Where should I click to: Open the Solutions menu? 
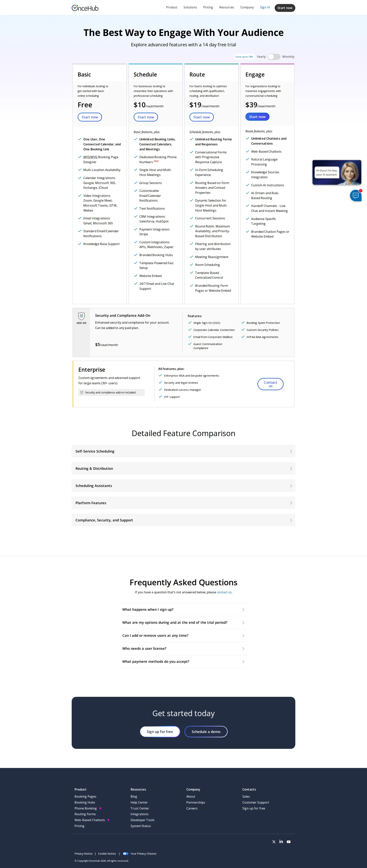point(190,7)
